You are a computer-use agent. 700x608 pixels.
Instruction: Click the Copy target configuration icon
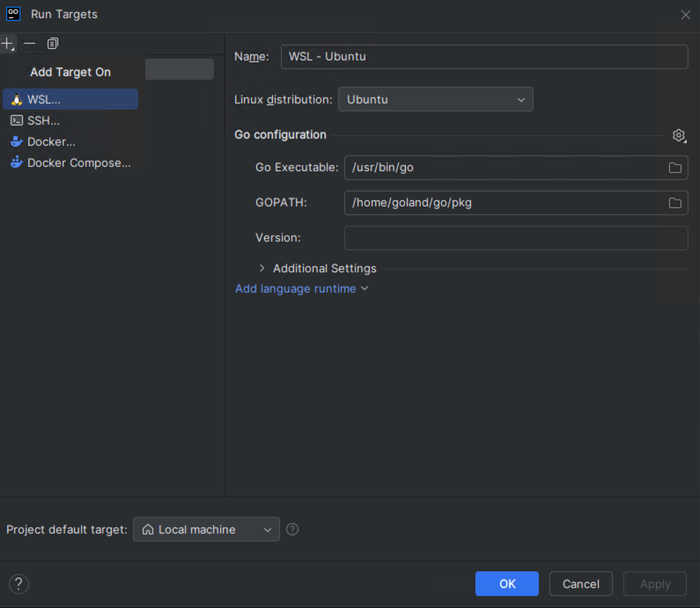pyautogui.click(x=52, y=44)
